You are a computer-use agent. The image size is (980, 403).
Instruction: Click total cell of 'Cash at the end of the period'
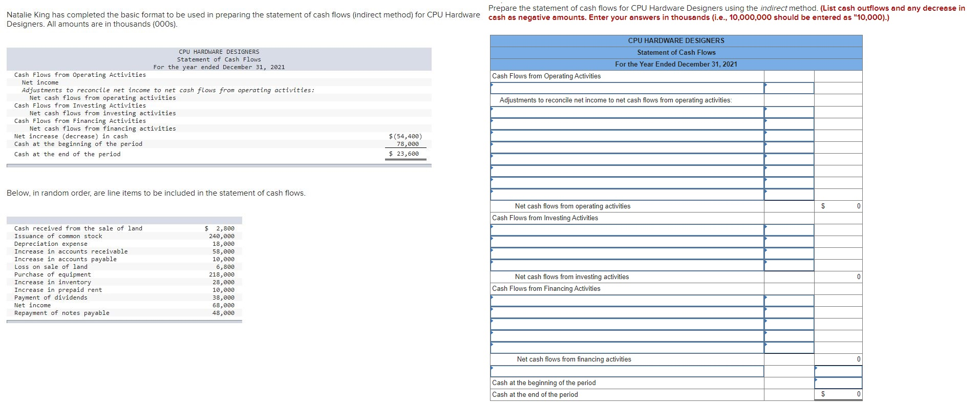tap(838, 395)
